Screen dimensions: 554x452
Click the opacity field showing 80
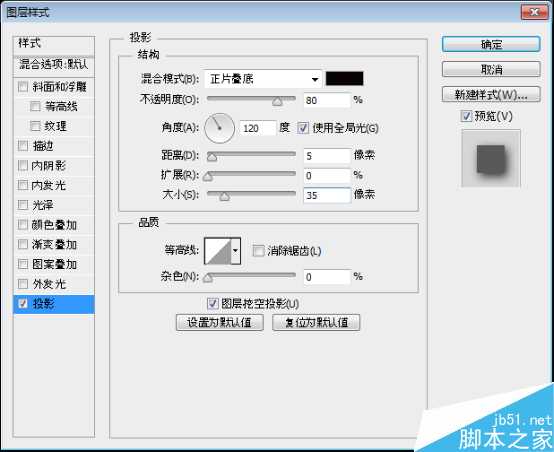point(327,100)
